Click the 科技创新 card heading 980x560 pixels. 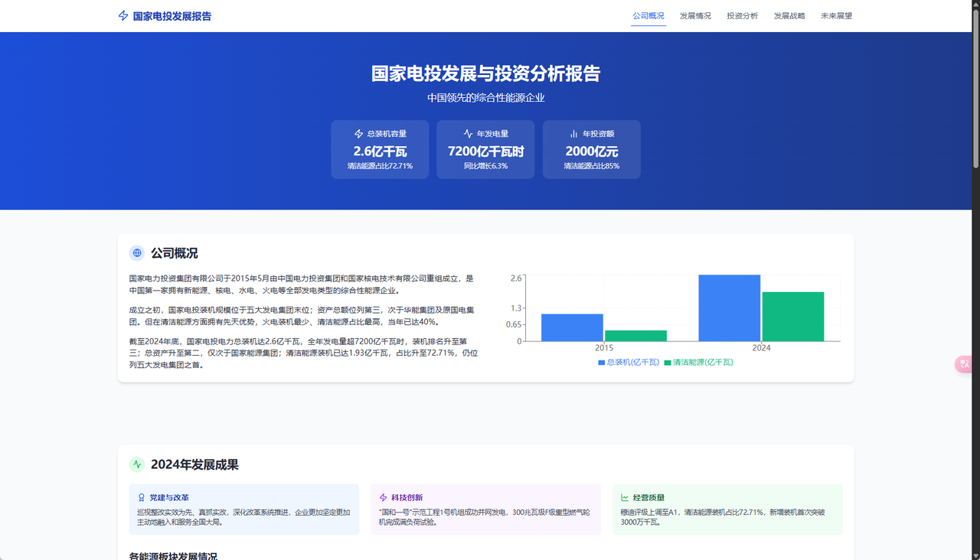coord(407,497)
